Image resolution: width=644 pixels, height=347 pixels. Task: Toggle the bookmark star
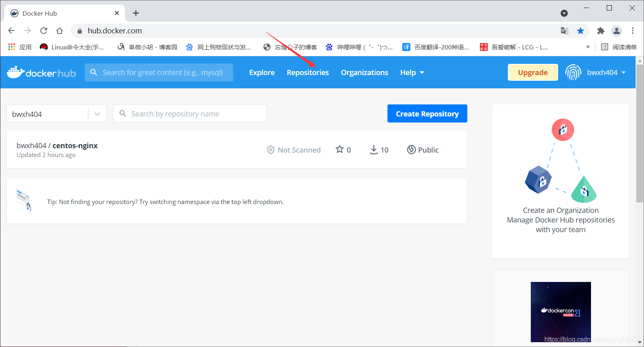pos(581,31)
